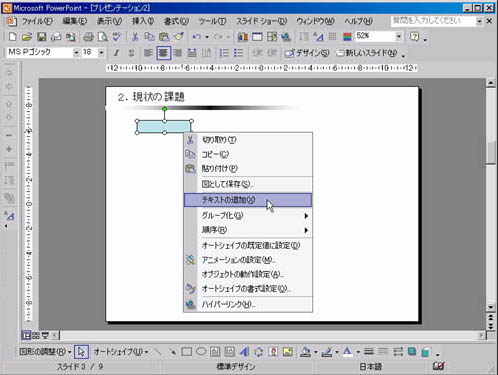The width and height of the screenshot is (498, 375).
Task: Copy selection using toolbar copy icon
Action: (x=149, y=37)
